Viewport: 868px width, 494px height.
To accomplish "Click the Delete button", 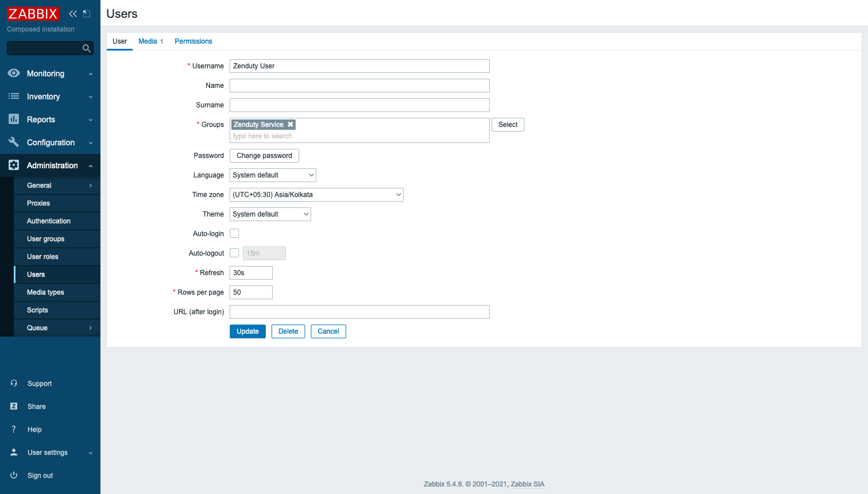I will (288, 331).
